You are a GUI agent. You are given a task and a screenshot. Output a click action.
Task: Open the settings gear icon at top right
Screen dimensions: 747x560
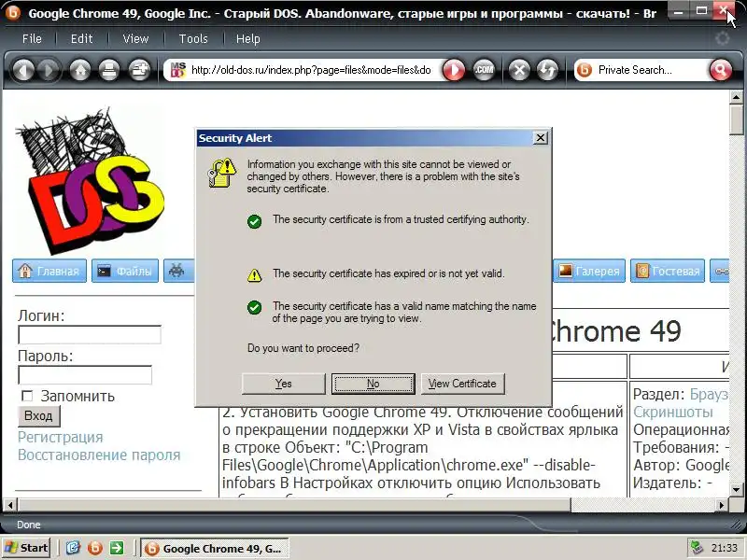coord(723,38)
